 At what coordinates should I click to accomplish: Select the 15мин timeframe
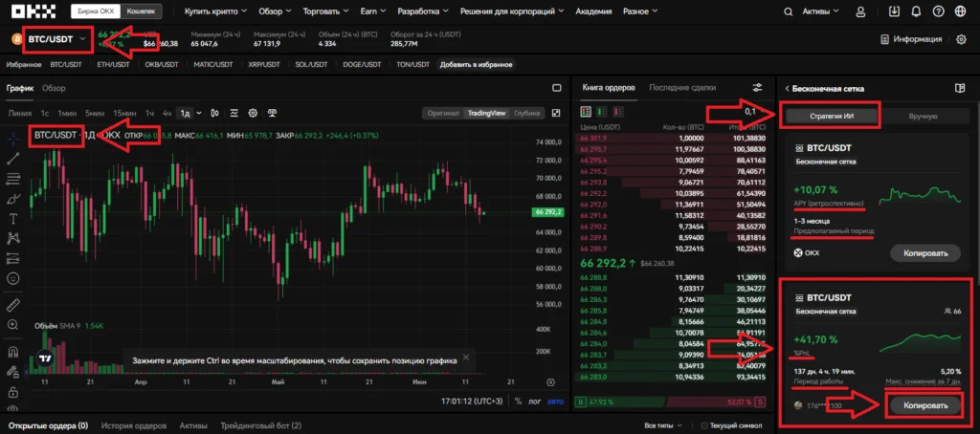(125, 113)
